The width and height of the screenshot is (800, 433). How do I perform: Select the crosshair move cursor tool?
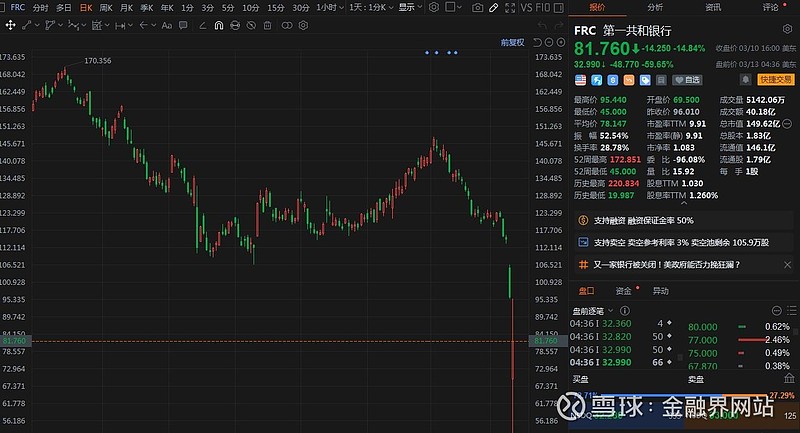(x=10, y=25)
